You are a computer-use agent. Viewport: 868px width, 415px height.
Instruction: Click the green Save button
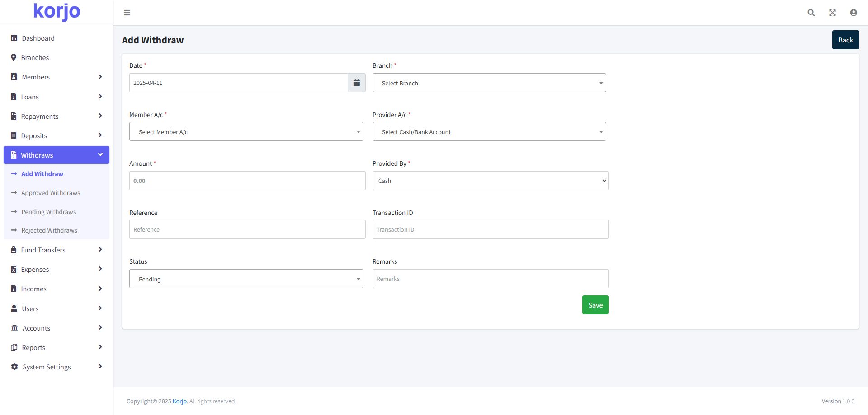click(595, 305)
